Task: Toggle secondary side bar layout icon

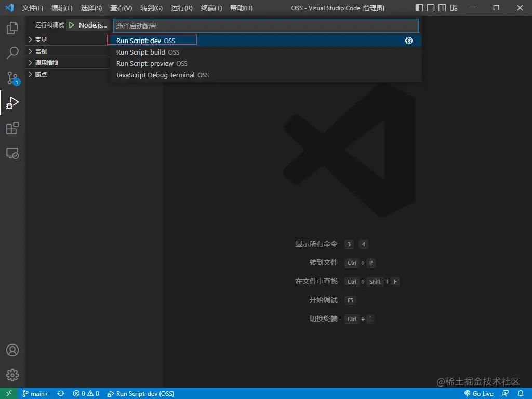Action: pyautogui.click(x=442, y=8)
